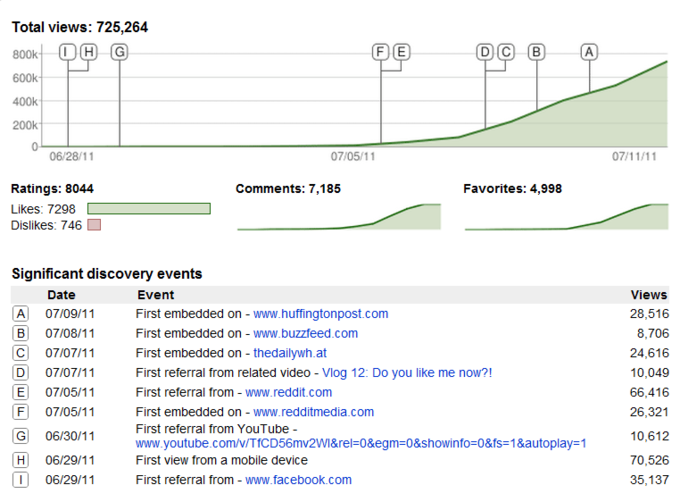Click the 10,049 views value
The height and width of the screenshot is (502, 680).
click(x=649, y=373)
